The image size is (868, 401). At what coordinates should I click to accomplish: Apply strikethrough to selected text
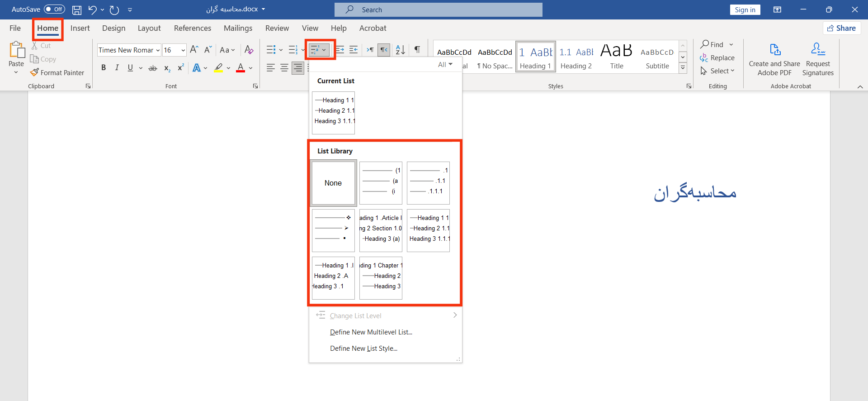point(153,68)
